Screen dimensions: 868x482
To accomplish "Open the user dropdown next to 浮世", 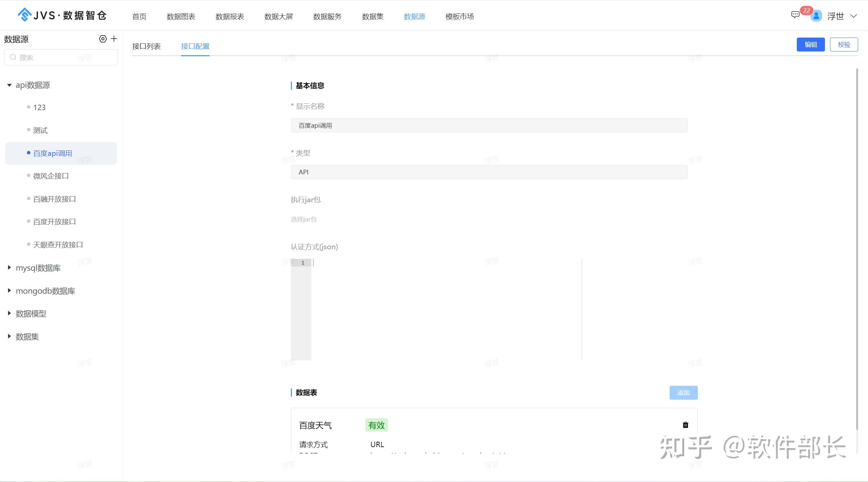I will pos(854,16).
